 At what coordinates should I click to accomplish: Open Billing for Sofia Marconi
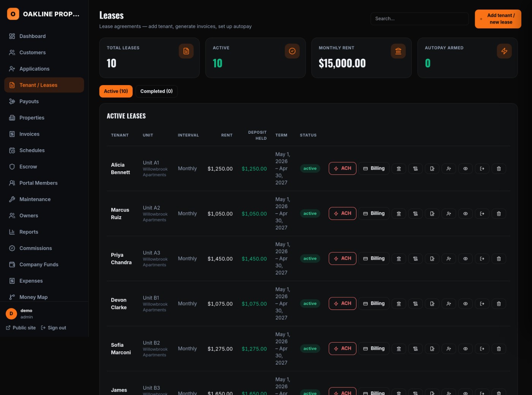pos(374,349)
